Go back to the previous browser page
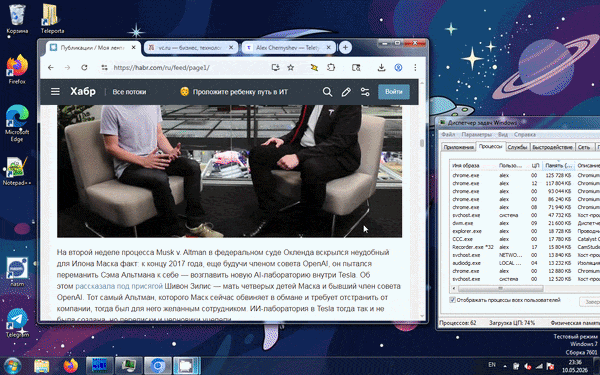 pyautogui.click(x=51, y=67)
